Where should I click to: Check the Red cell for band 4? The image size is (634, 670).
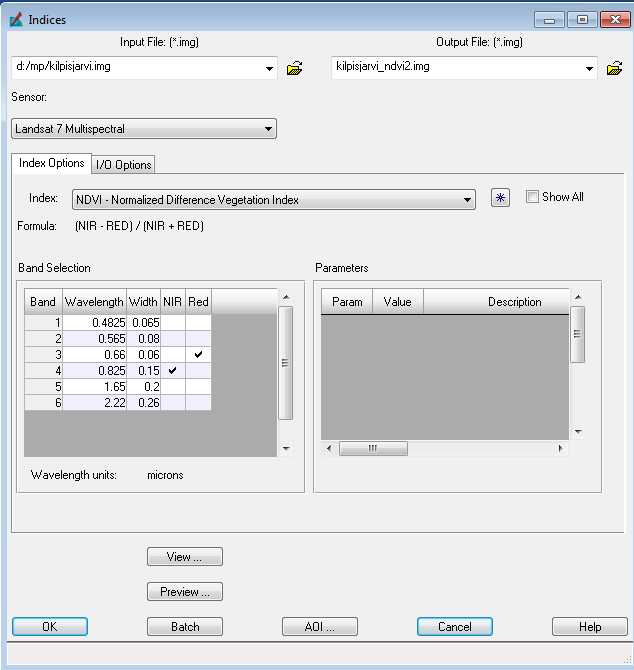tap(198, 370)
